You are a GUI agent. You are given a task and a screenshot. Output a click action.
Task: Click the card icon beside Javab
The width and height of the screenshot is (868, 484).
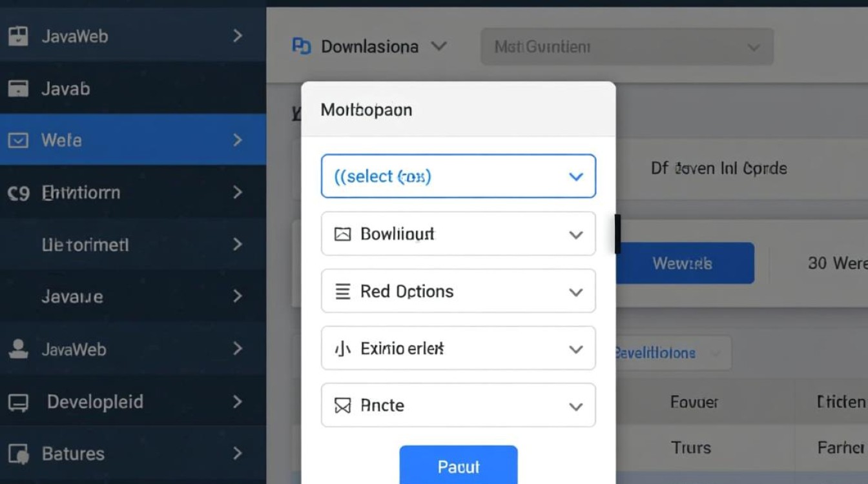click(x=18, y=88)
